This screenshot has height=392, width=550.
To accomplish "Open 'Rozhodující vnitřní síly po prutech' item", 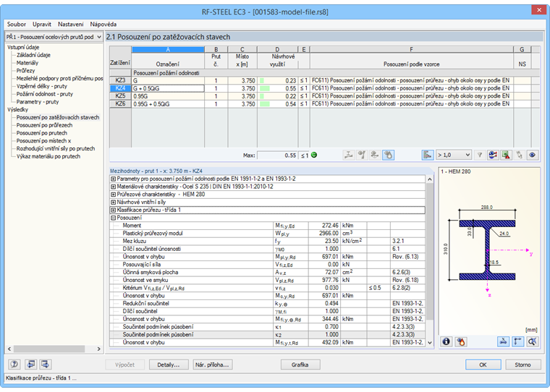I will coord(56,149).
